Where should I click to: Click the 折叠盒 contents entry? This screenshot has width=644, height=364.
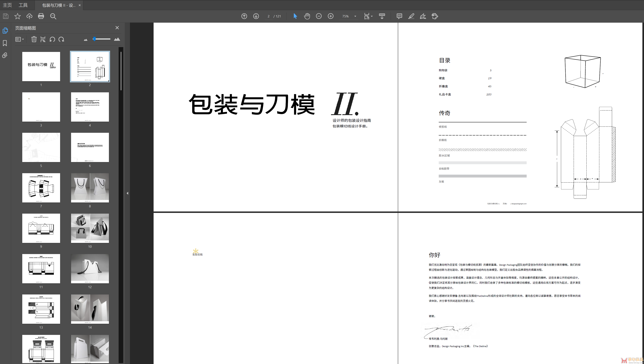pyautogui.click(x=443, y=86)
